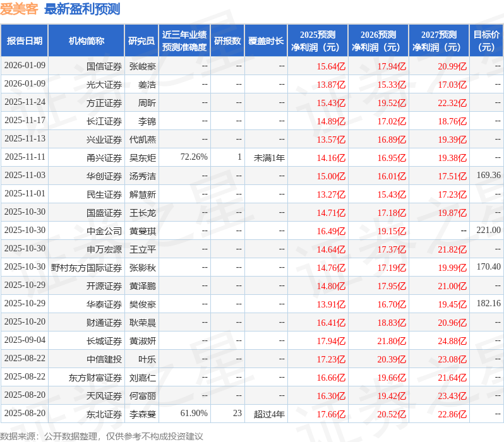504x442 pixels.
Task: Click target price 182.16
Action: tap(489, 304)
